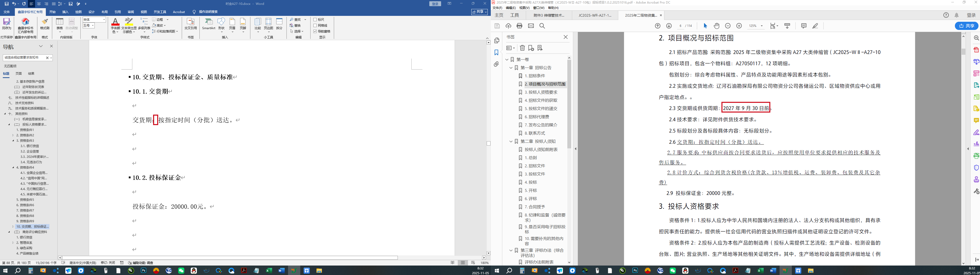Add a new bookmark in Acrobat
The image size is (980, 275).
[x=531, y=48]
